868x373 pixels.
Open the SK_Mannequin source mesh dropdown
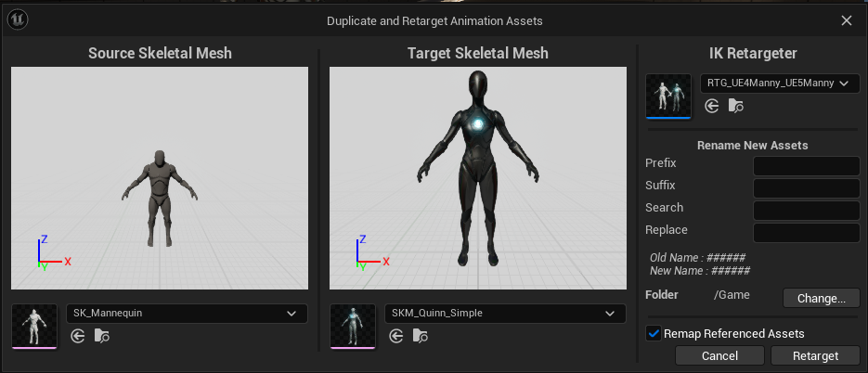188,314
